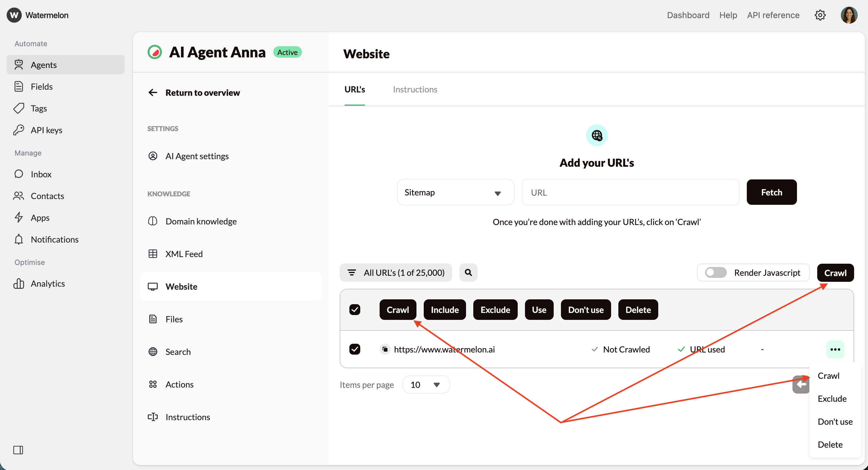
Task: Uncheck the watermelon.ai row checkbox
Action: pyautogui.click(x=355, y=349)
